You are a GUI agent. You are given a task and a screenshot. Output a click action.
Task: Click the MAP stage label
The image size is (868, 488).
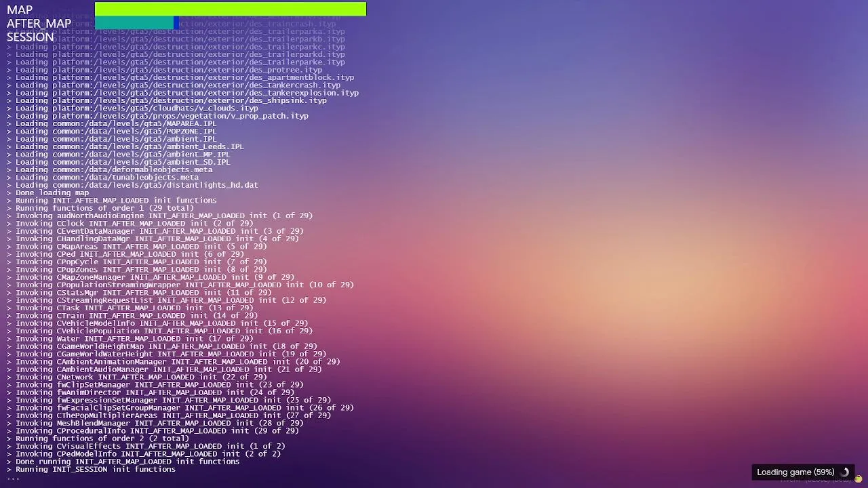[x=20, y=10]
